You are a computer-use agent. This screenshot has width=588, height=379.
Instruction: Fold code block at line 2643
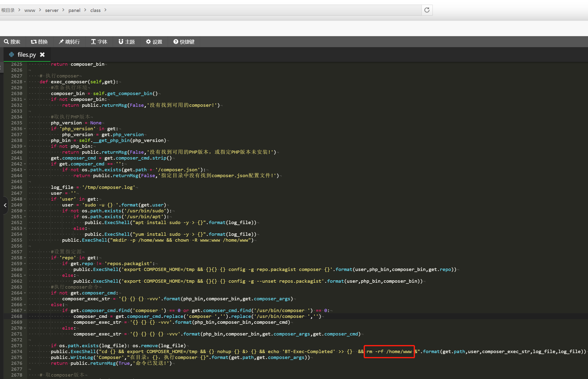click(25, 170)
